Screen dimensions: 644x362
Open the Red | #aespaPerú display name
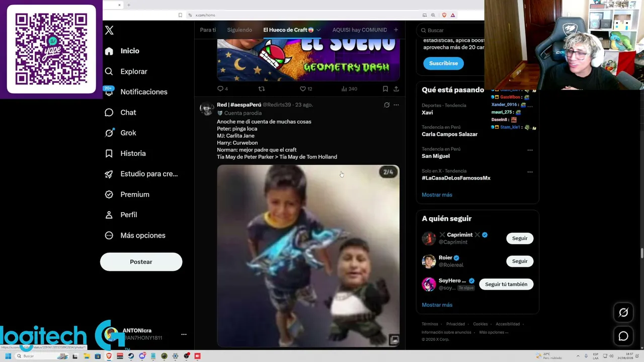[239, 105]
